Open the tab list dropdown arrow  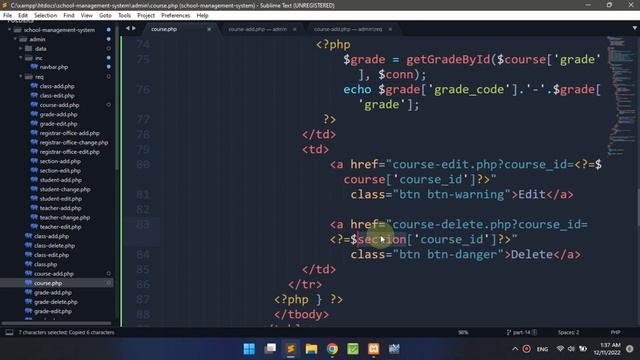pos(634,28)
